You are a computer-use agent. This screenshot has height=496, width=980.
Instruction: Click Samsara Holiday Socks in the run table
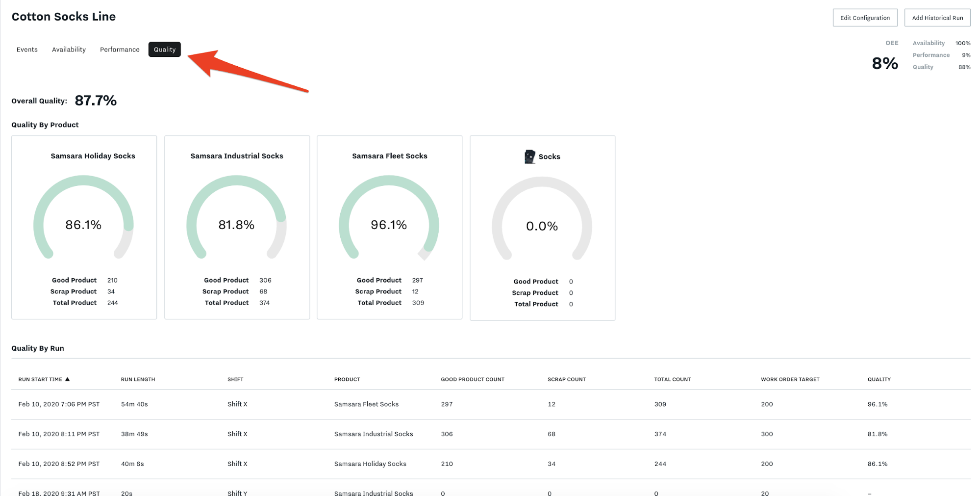370,464
